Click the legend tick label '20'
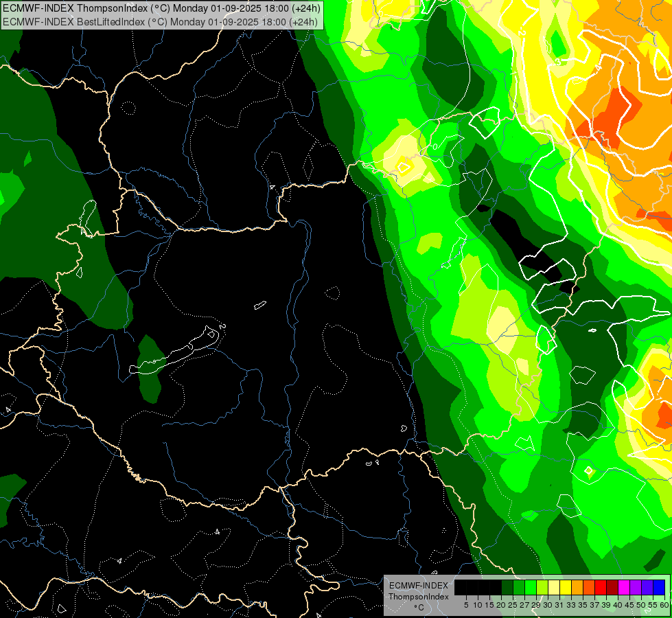 click(x=502, y=605)
